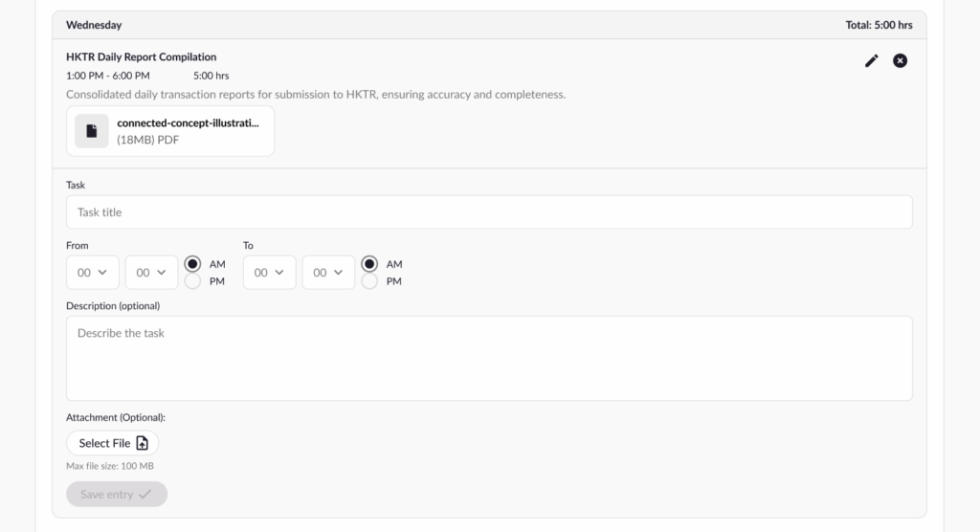The height and width of the screenshot is (532, 980).
Task: Click the upload icon in Select File
Action: tap(143, 443)
